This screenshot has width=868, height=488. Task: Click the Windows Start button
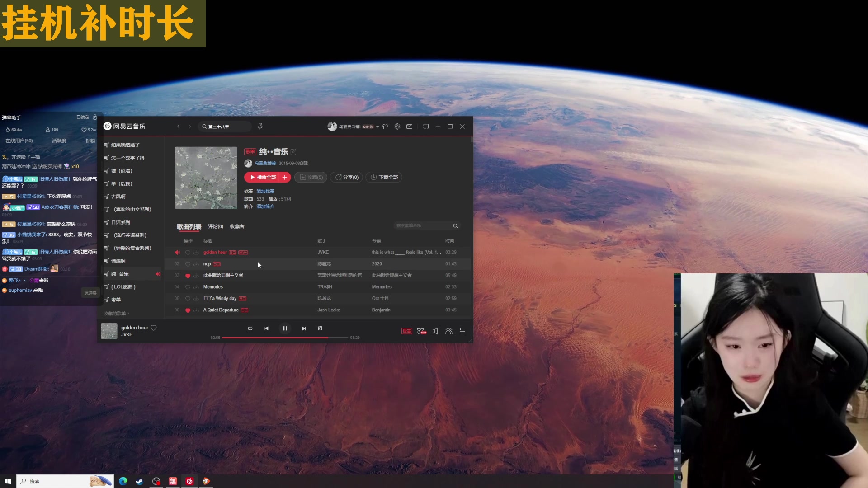point(8,481)
